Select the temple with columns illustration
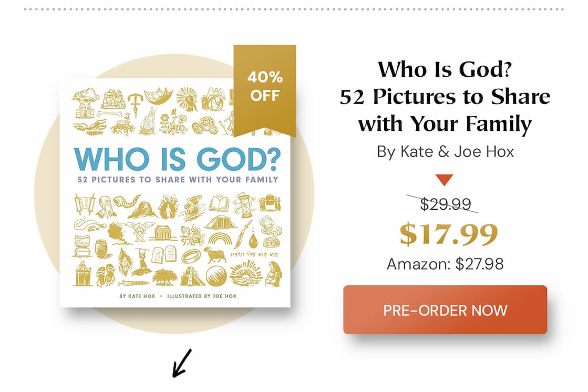 [162, 232]
